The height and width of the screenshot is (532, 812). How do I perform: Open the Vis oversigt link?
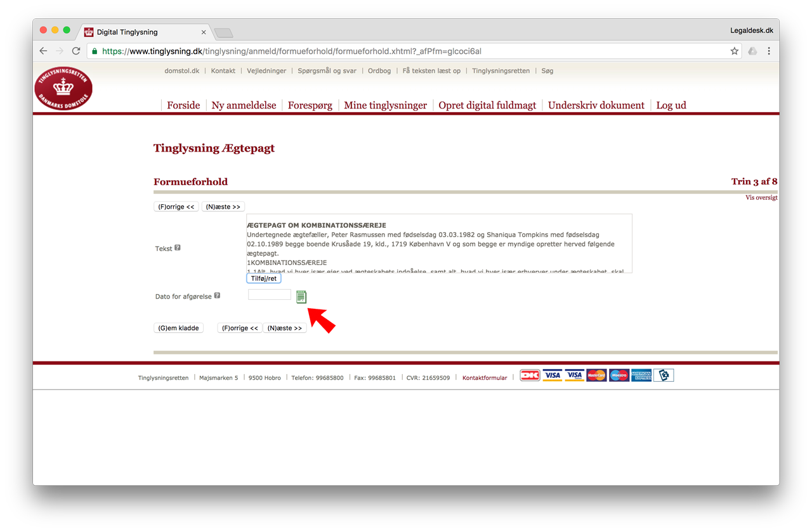click(x=761, y=197)
